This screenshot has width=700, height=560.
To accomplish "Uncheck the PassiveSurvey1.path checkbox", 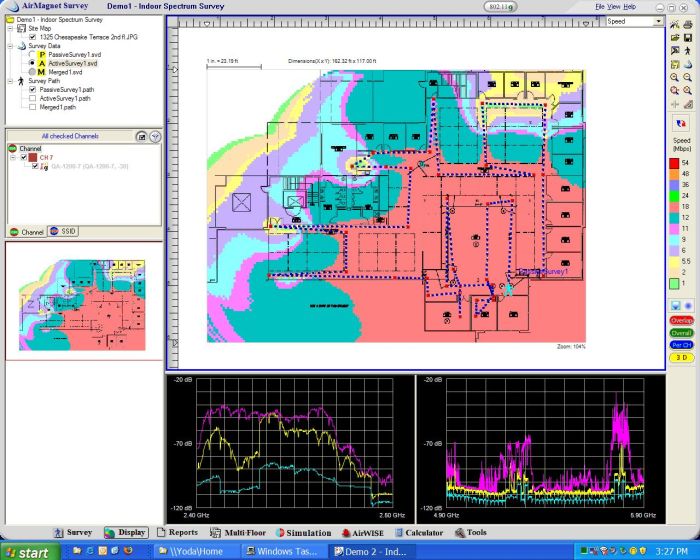I will point(33,90).
